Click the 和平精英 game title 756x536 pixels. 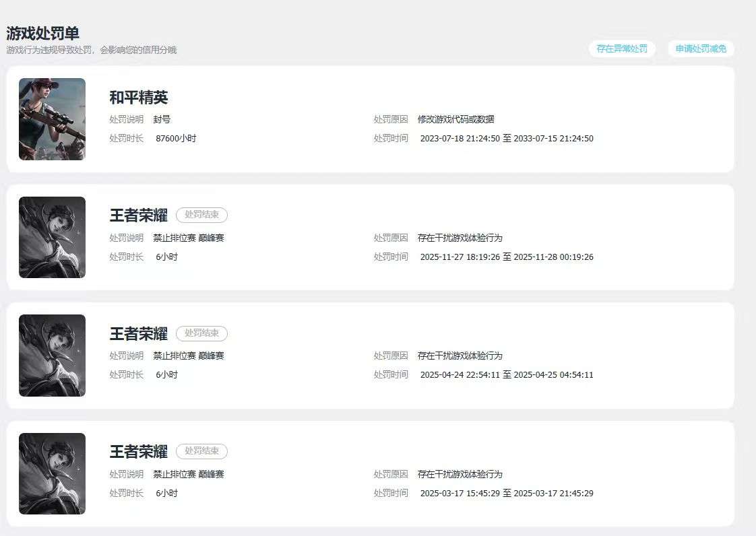coord(139,98)
